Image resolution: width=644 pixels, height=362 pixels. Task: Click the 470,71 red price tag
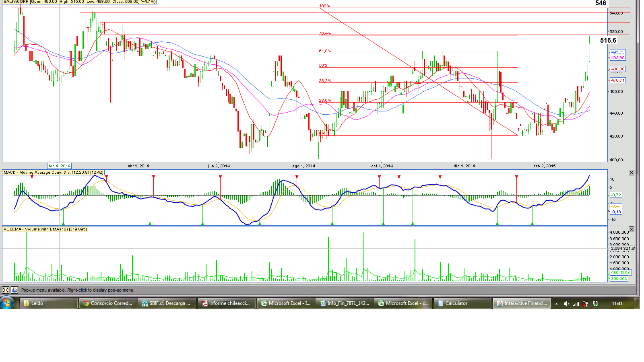point(618,80)
